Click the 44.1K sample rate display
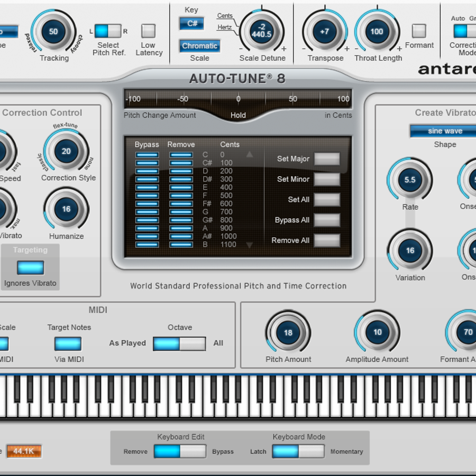 click(24, 451)
